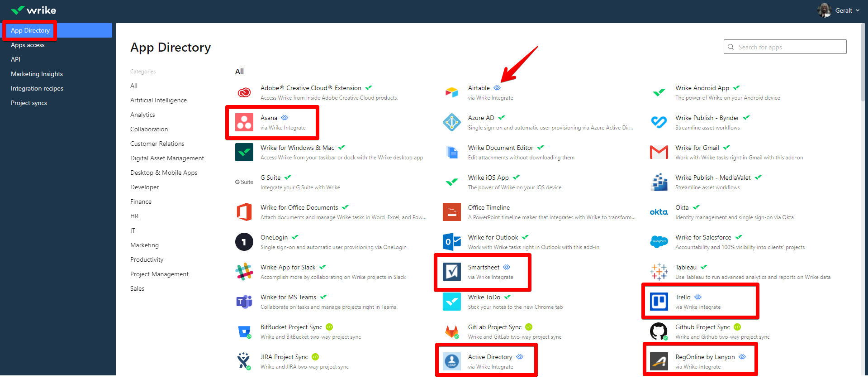Image resolution: width=868 pixels, height=379 pixels.
Task: Click the Wrike for Gmail icon
Action: tap(659, 152)
